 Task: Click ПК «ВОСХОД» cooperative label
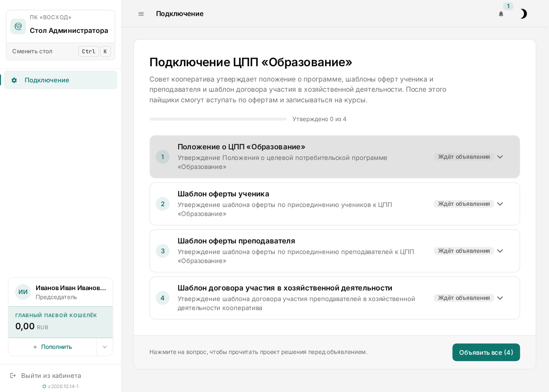point(51,17)
